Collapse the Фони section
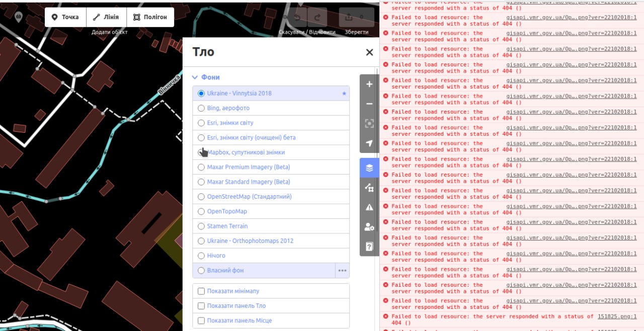Image resolution: width=644 pixels, height=331 pixels. 206,77
